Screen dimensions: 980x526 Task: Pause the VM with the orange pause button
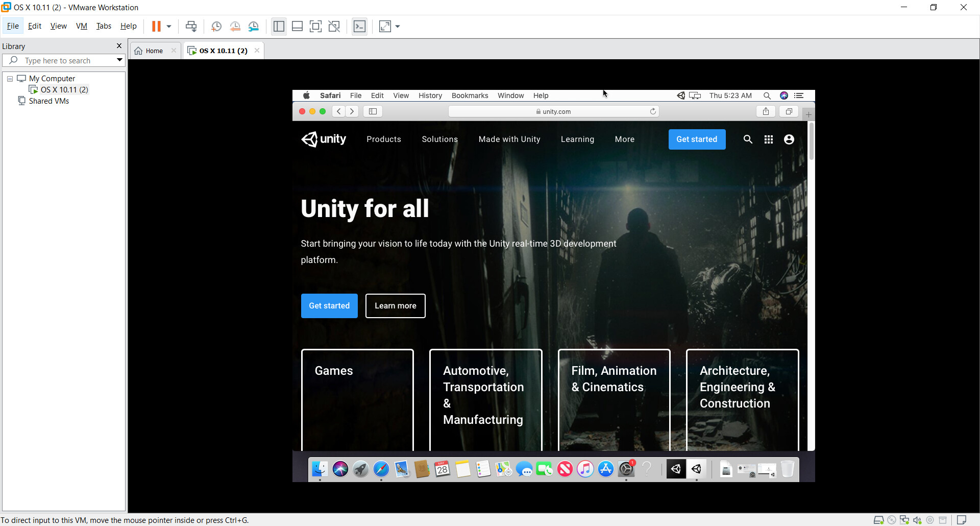[x=156, y=27]
